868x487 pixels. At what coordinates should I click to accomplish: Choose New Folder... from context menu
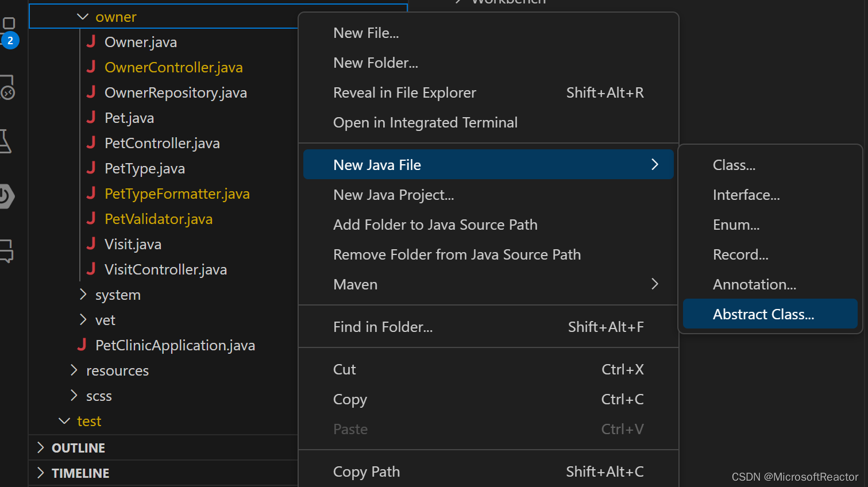click(488, 63)
